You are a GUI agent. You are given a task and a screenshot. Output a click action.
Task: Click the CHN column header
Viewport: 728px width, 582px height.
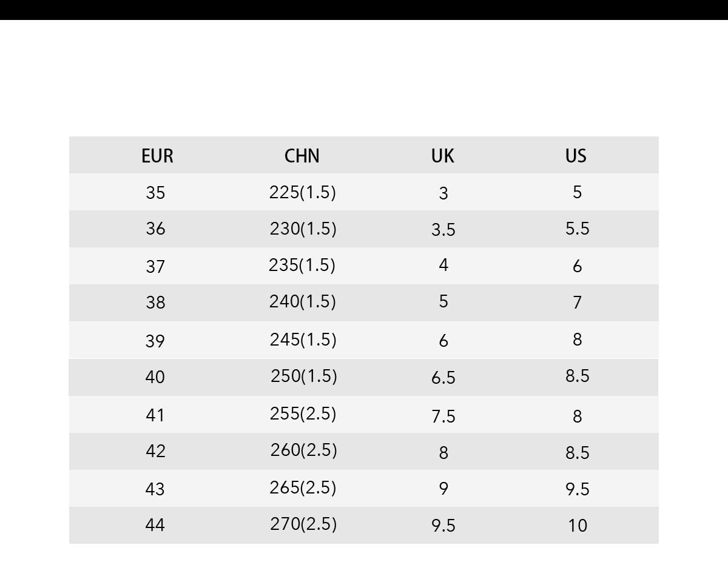pyautogui.click(x=302, y=156)
